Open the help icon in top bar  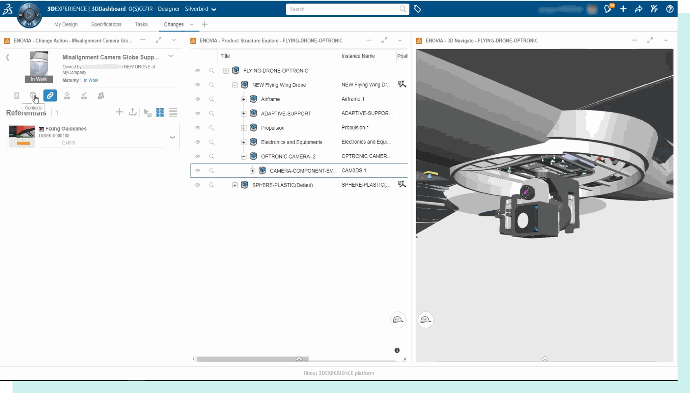pos(670,9)
